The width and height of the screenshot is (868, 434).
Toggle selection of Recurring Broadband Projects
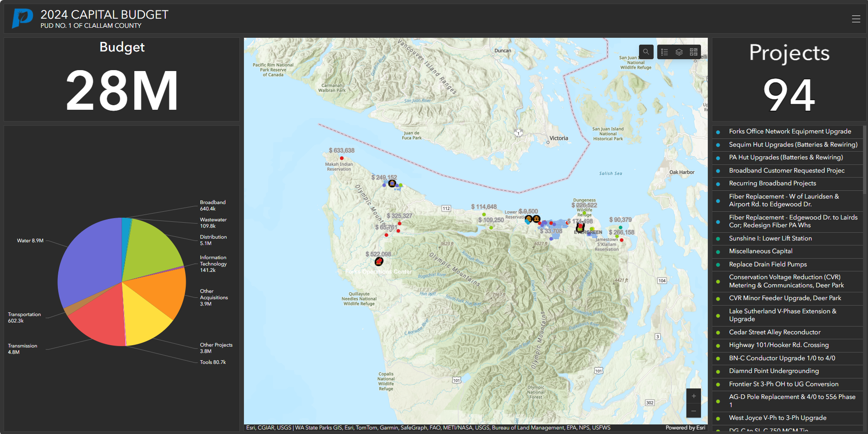click(x=772, y=183)
